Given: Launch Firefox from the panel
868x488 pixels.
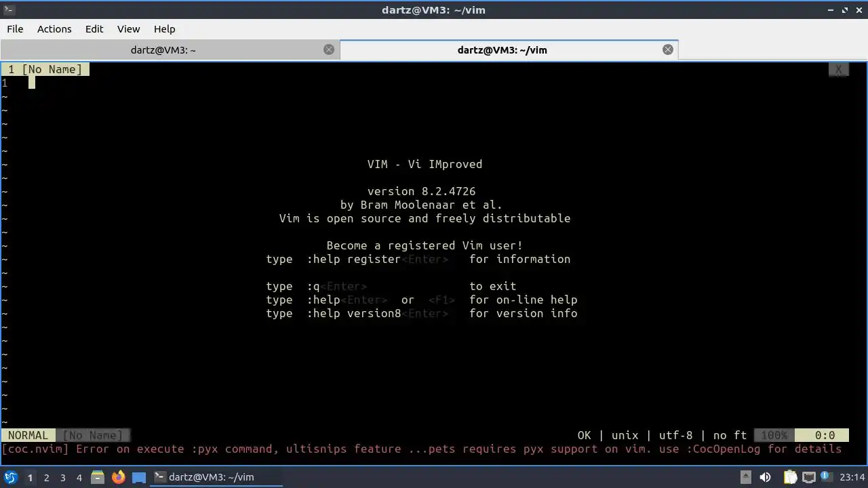Looking at the screenshot, I should [118, 477].
